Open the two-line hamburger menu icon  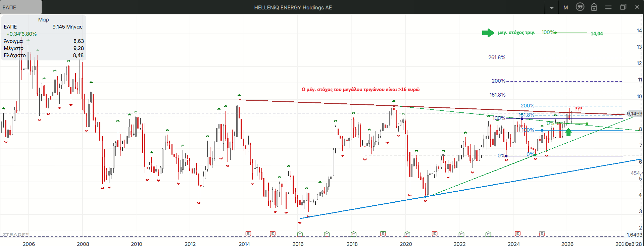608,7
